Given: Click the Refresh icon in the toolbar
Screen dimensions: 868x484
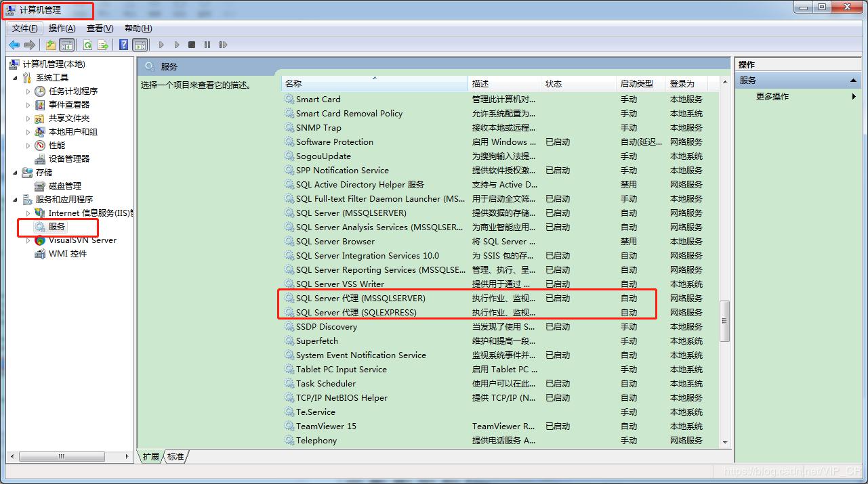Looking at the screenshot, I should [88, 45].
